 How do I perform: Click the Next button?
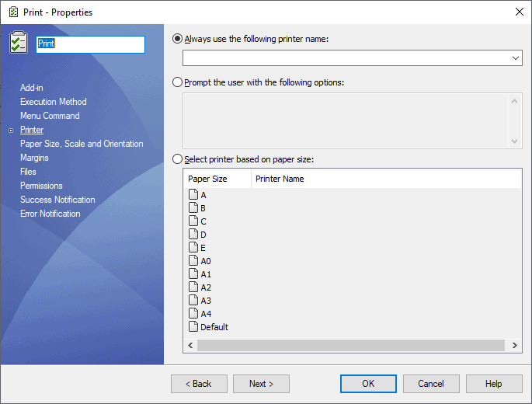point(261,384)
